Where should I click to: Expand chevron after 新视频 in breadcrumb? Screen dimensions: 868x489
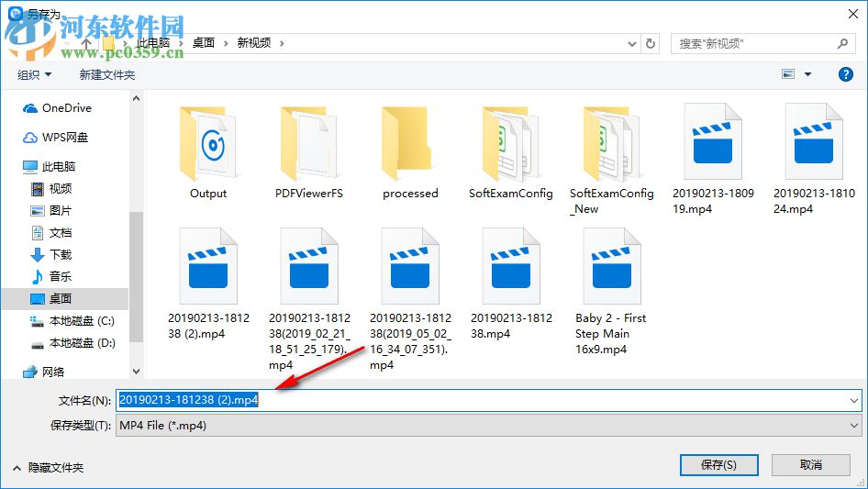pos(282,43)
